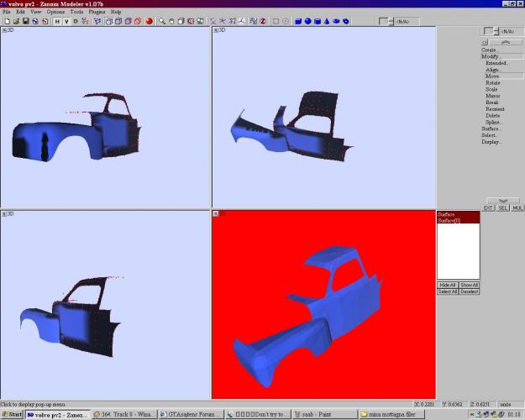
Task: Click the Open file folder icon
Action: click(16, 21)
